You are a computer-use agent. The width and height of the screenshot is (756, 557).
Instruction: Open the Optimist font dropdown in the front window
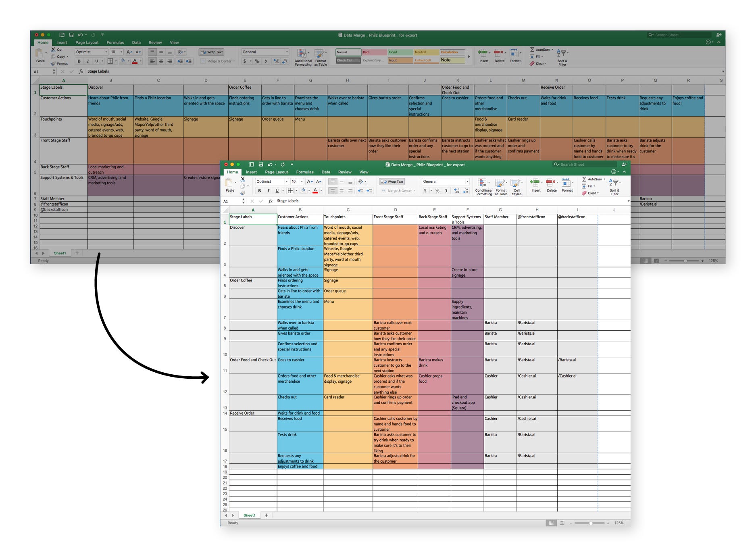(287, 181)
